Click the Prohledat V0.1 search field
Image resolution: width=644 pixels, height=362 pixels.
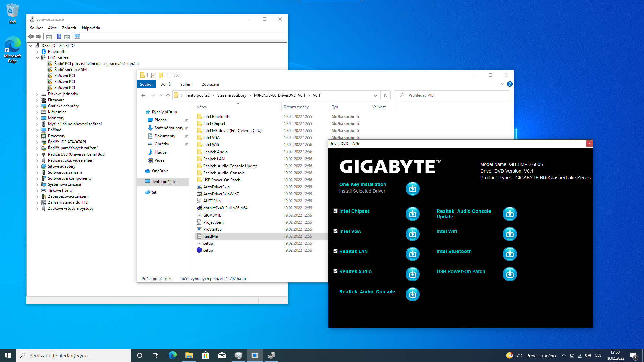tap(452, 95)
